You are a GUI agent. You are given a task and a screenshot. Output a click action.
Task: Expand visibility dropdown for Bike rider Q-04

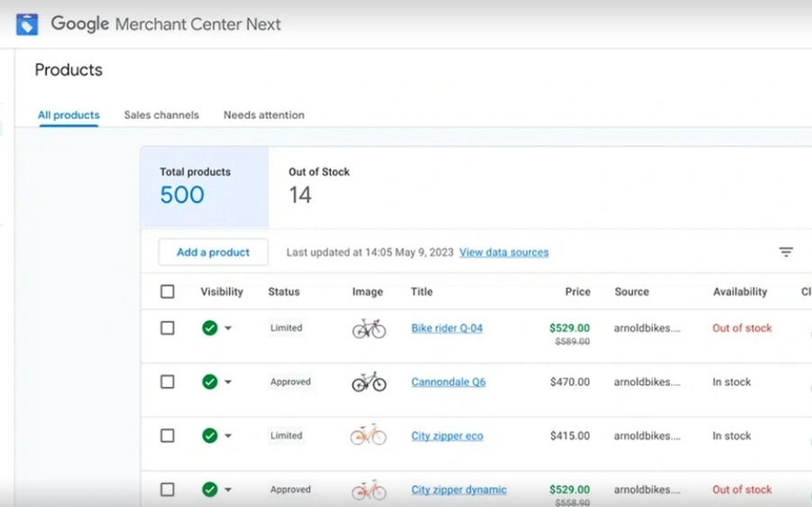coord(228,327)
